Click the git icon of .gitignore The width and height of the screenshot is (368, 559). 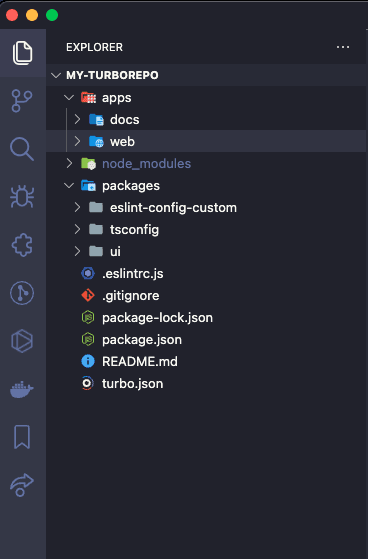pyautogui.click(x=88, y=296)
